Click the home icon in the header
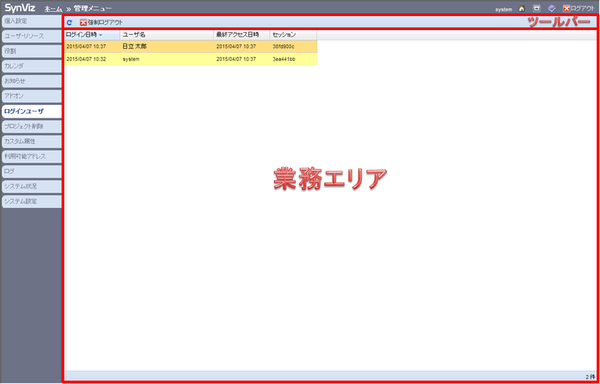Image resolution: width=600 pixels, height=384 pixels. tap(522, 9)
